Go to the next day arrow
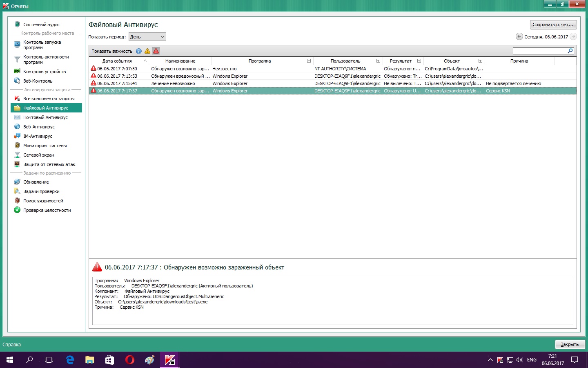 (x=573, y=37)
